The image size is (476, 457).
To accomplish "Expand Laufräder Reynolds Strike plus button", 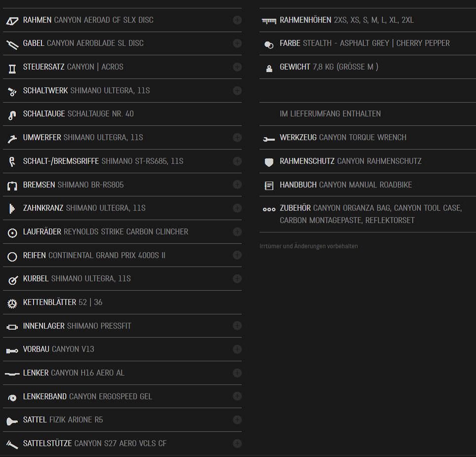I will (x=237, y=232).
